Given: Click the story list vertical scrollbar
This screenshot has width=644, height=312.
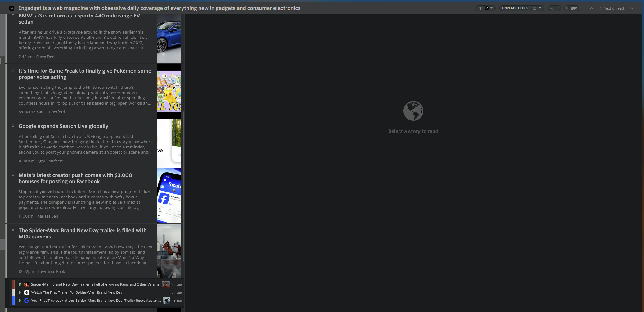Looking at the screenshot, I should 183,186.
